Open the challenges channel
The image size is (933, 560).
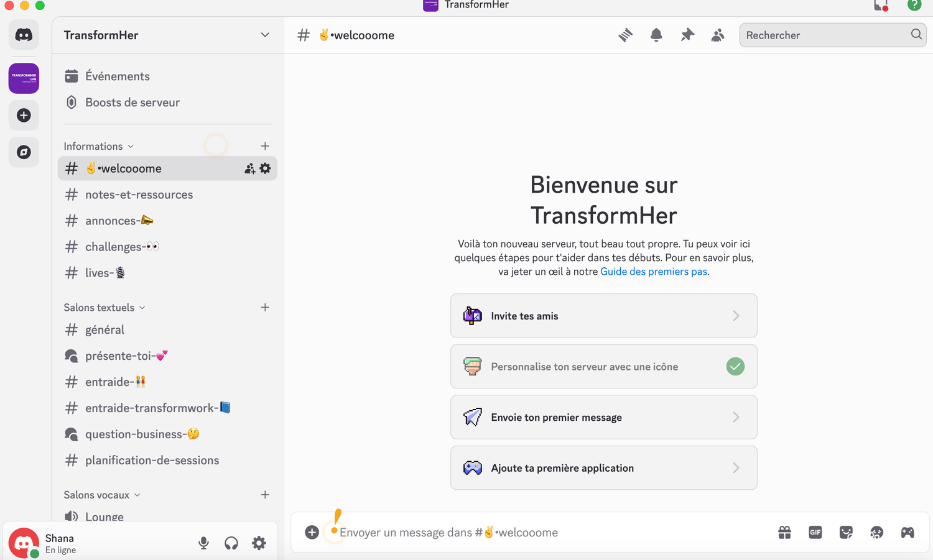pyautogui.click(x=167, y=247)
